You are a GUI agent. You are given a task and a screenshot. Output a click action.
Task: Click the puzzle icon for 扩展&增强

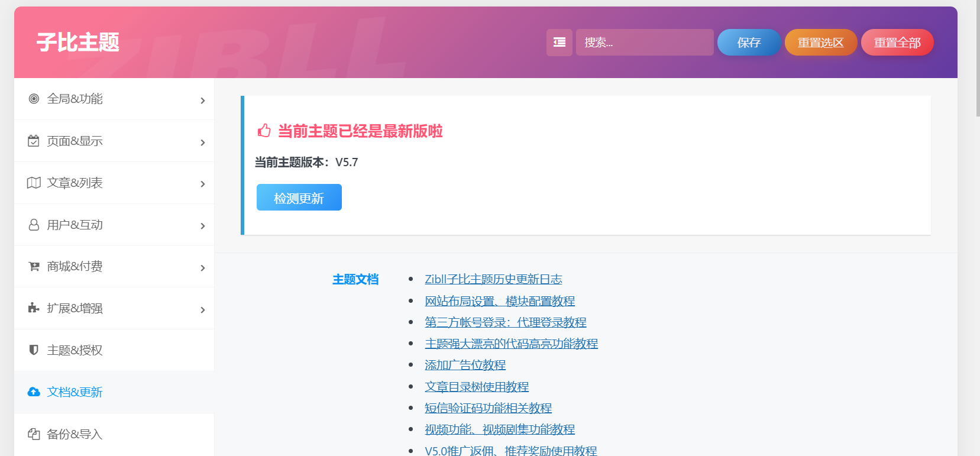click(x=34, y=308)
